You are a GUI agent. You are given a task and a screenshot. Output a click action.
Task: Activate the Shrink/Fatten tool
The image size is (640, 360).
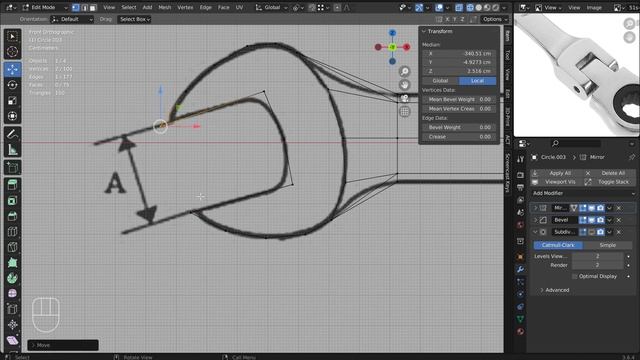(12, 325)
